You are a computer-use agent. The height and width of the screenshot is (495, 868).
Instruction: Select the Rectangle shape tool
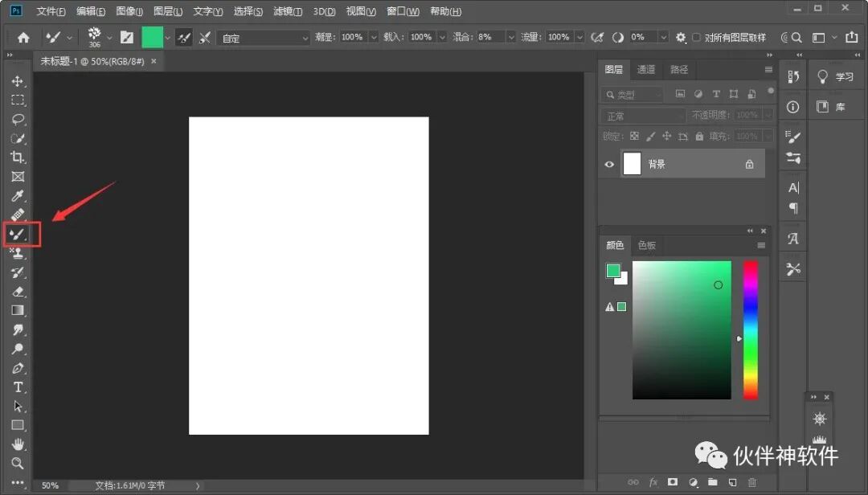[x=18, y=425]
